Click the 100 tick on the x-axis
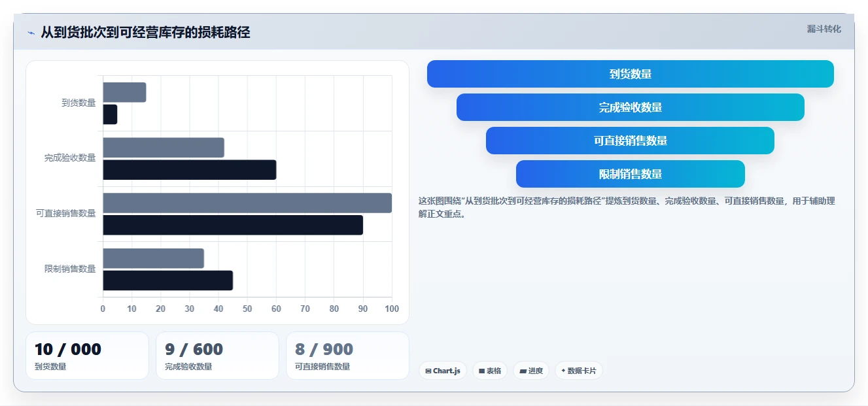Screen dimensions: 868x406 (x=392, y=309)
